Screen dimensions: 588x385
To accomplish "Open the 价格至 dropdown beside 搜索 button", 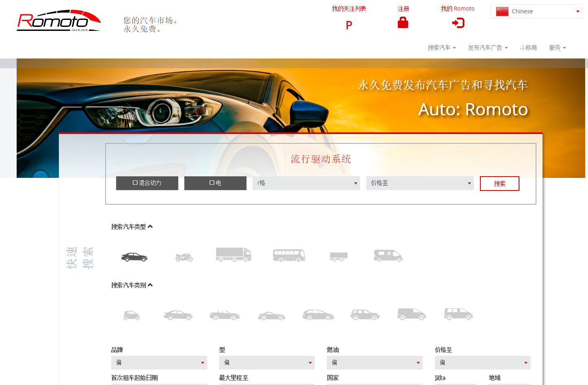I will 420,183.
